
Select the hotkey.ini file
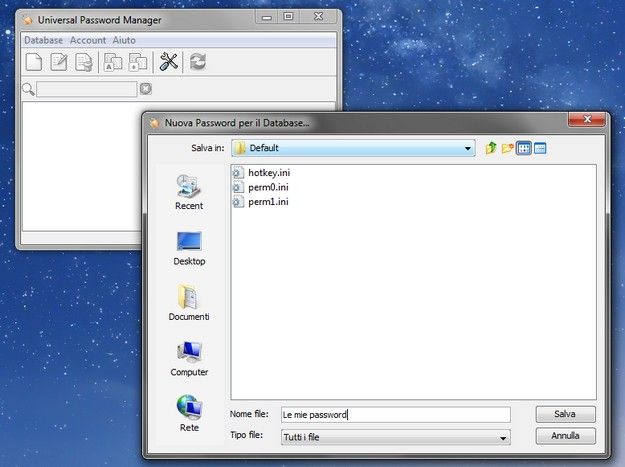coord(268,173)
